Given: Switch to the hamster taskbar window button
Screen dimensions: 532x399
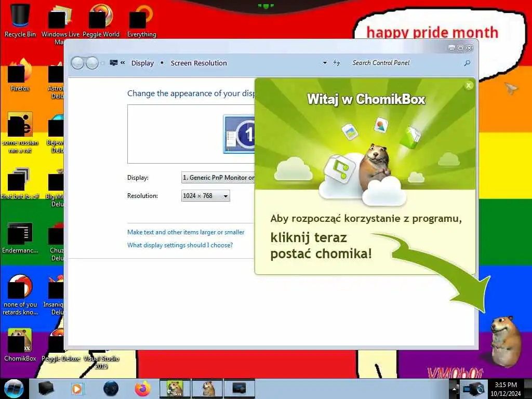Looking at the screenshot, I should 207,389.
